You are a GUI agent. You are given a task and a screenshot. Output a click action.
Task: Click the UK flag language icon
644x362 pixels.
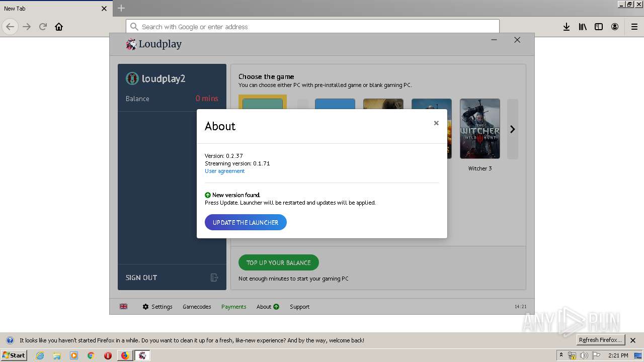tap(123, 307)
